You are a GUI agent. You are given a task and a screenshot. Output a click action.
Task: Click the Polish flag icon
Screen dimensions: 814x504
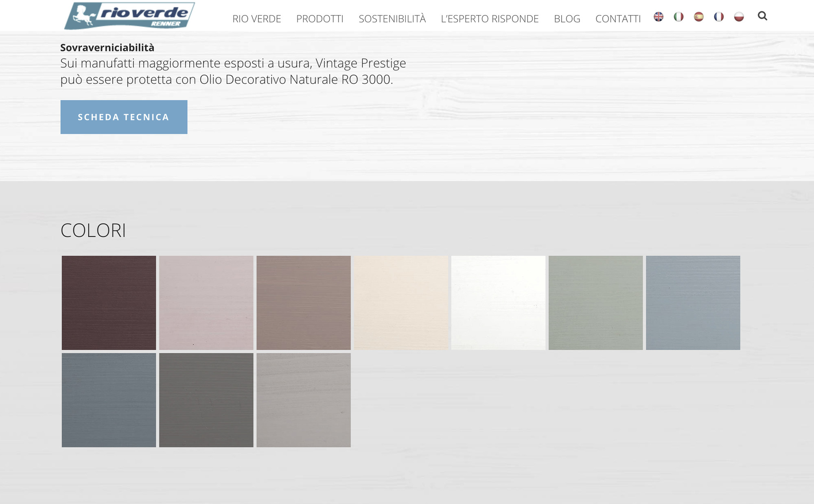(x=739, y=17)
